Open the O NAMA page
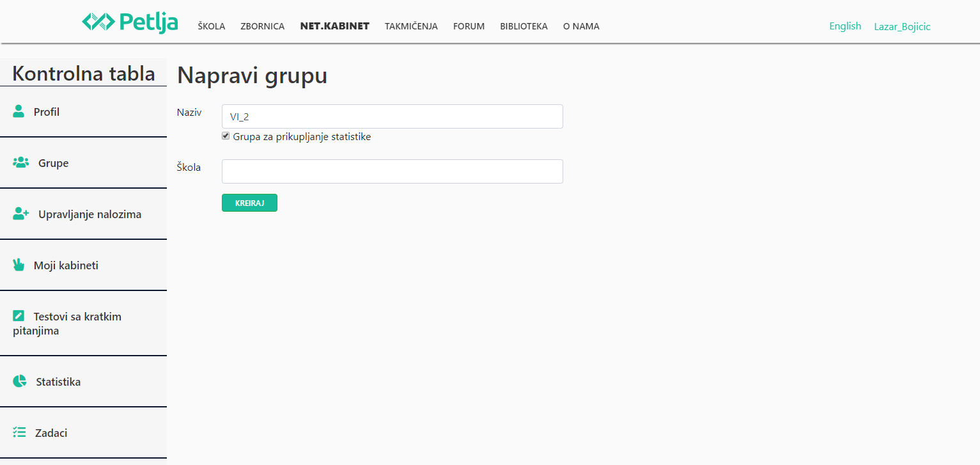Image resolution: width=980 pixels, height=465 pixels. coord(580,26)
